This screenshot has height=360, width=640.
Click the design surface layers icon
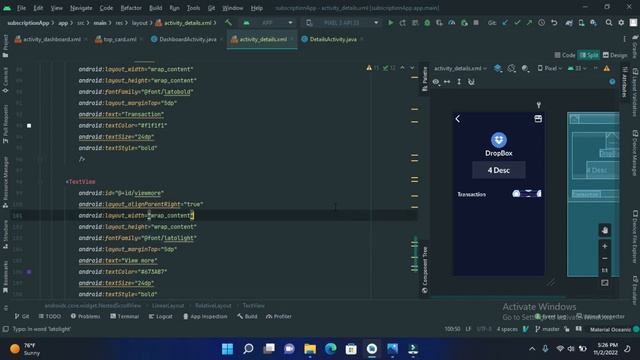click(498, 69)
